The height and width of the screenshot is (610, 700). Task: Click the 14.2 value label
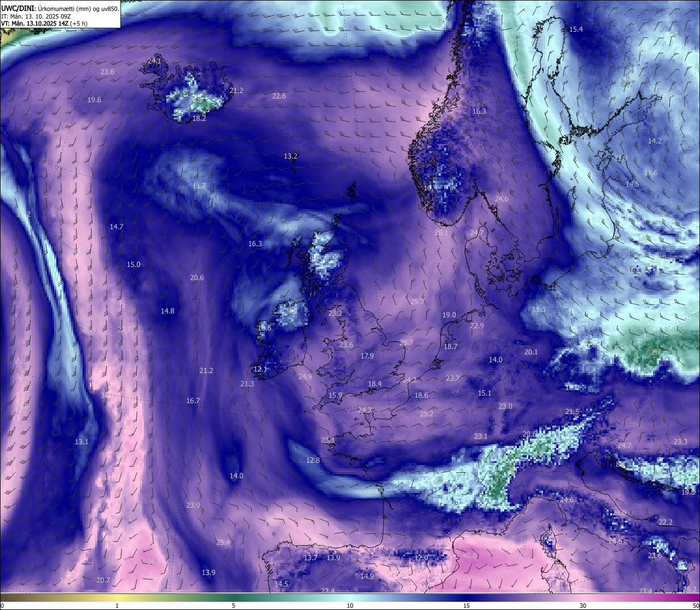coord(655,141)
